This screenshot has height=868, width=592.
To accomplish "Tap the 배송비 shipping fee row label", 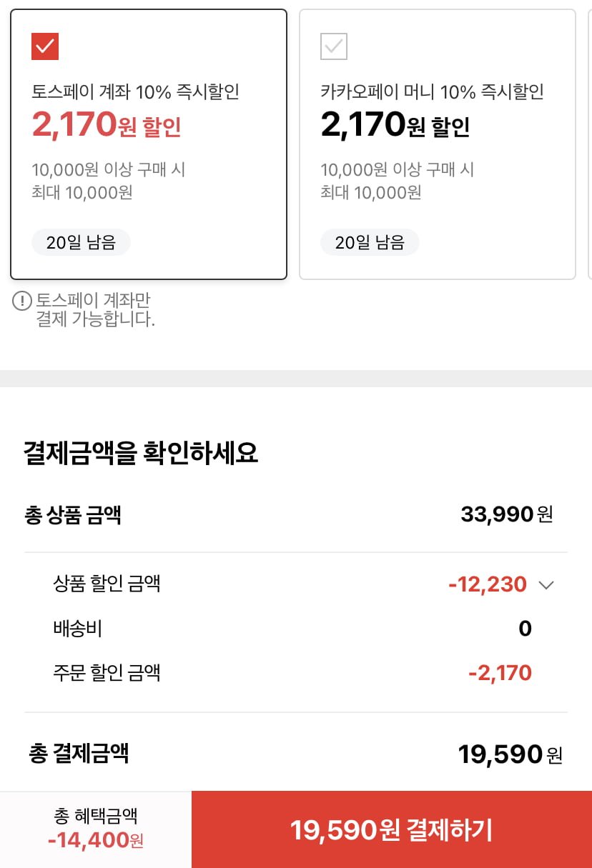I will point(78,629).
